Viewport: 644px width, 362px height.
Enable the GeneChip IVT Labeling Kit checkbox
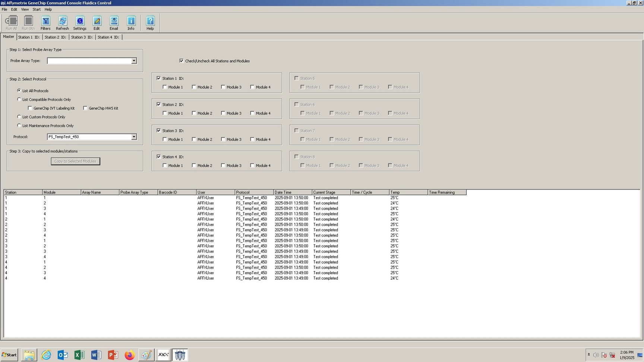coord(30,108)
